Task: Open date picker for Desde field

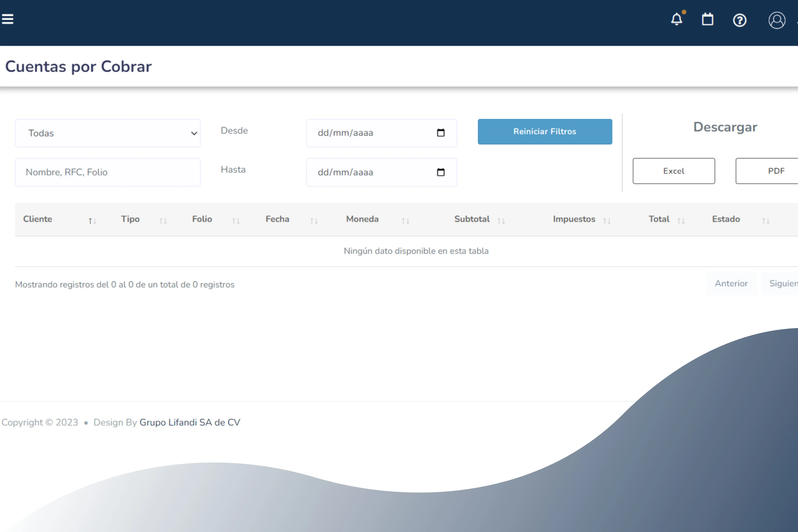Action: [x=440, y=133]
